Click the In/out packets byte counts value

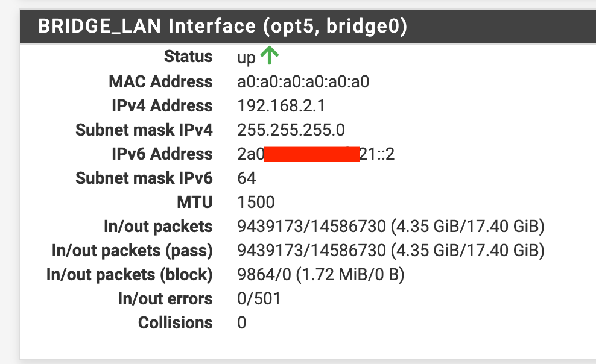pos(391,226)
